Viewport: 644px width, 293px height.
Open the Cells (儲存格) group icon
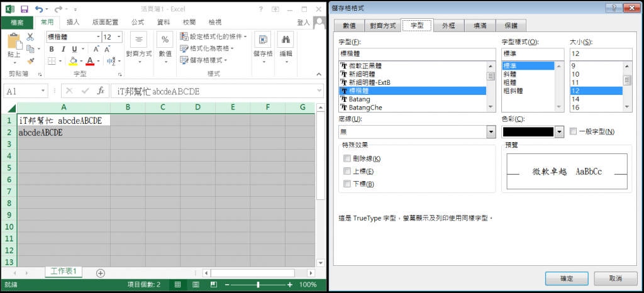pos(263,47)
